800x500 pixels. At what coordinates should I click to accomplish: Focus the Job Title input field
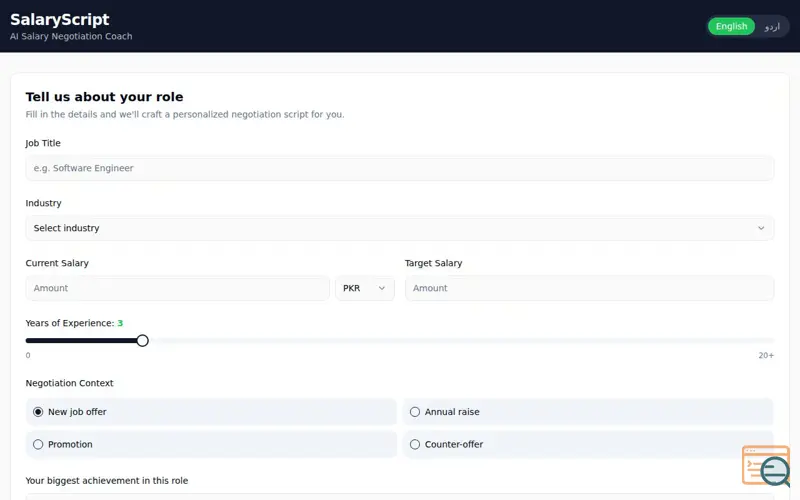click(399, 168)
